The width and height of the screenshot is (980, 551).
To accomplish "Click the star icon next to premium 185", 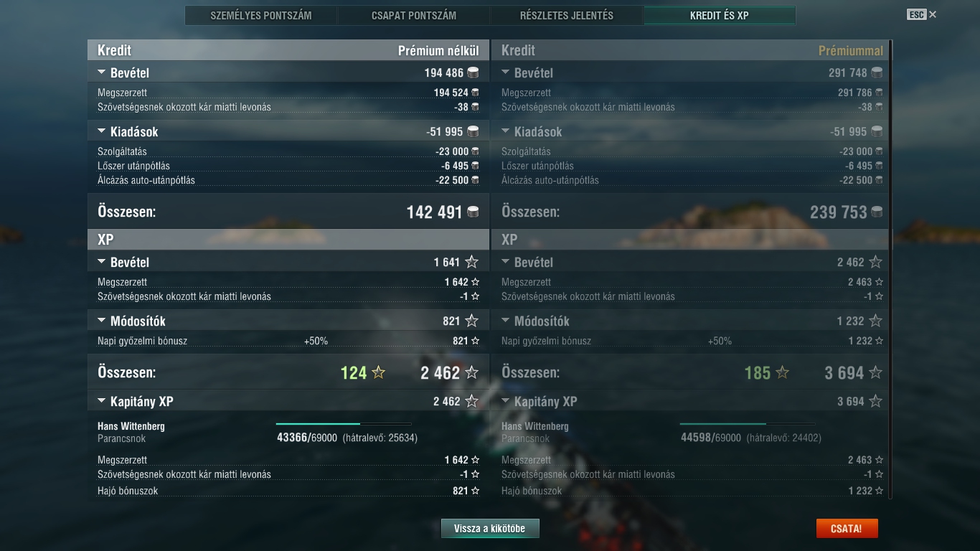I will [x=782, y=372].
